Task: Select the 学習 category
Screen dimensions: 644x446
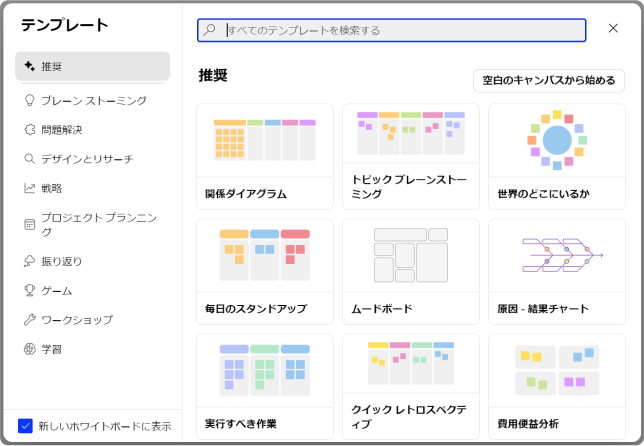Action: point(51,349)
